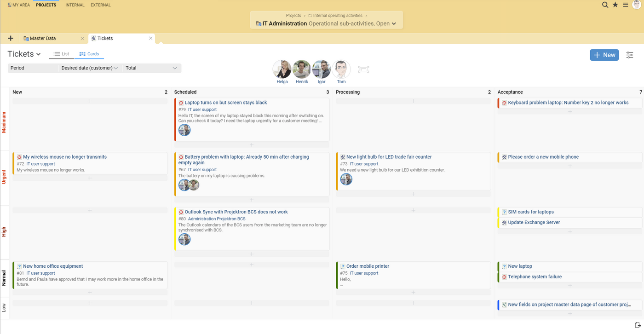Click user profile avatar in top bar
This screenshot has width=644, height=334.
pyautogui.click(x=637, y=5)
